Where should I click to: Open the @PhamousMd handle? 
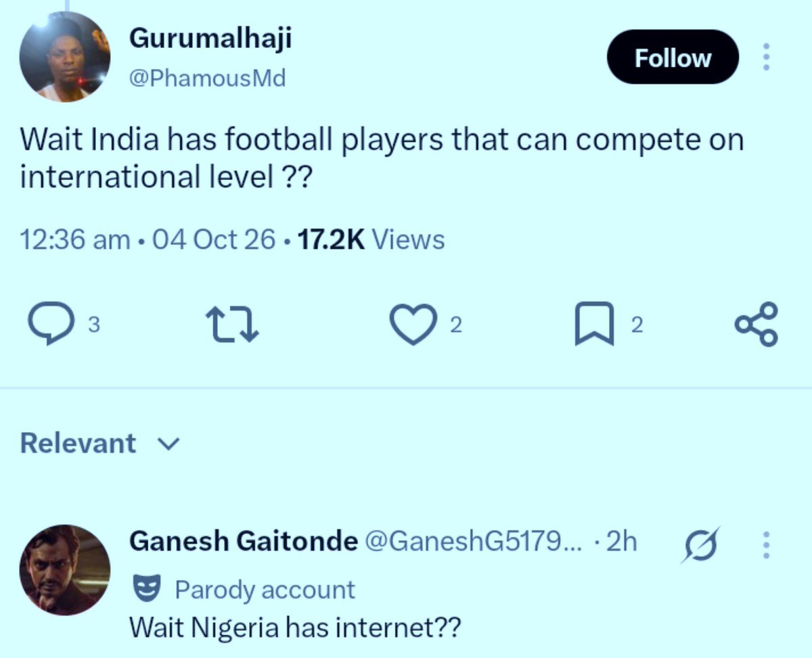[207, 78]
